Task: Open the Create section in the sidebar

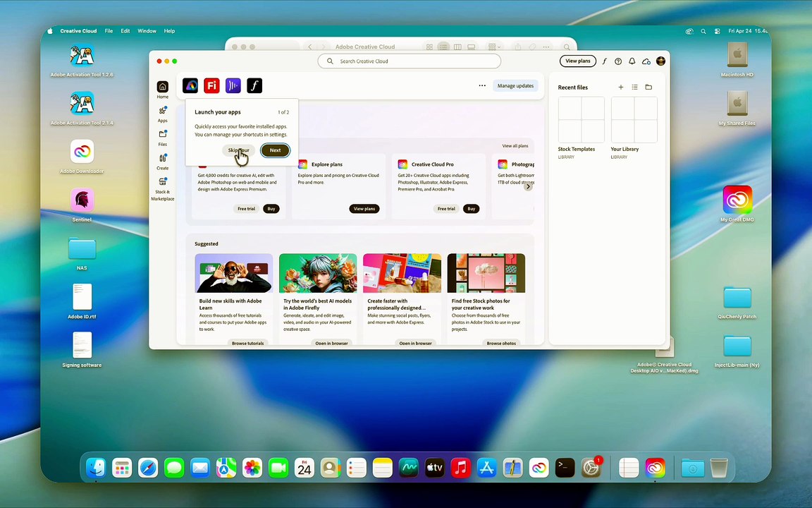Action: [x=163, y=162]
